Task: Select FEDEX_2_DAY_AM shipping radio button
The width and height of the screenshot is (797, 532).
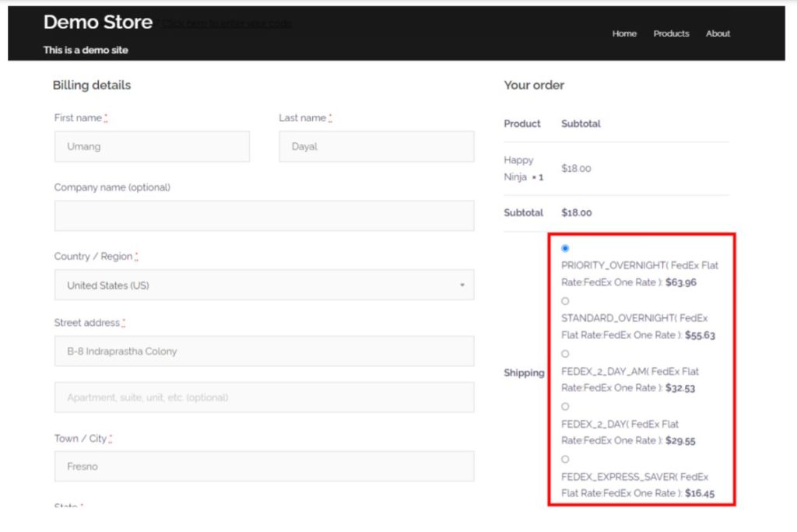Action: [x=565, y=354]
